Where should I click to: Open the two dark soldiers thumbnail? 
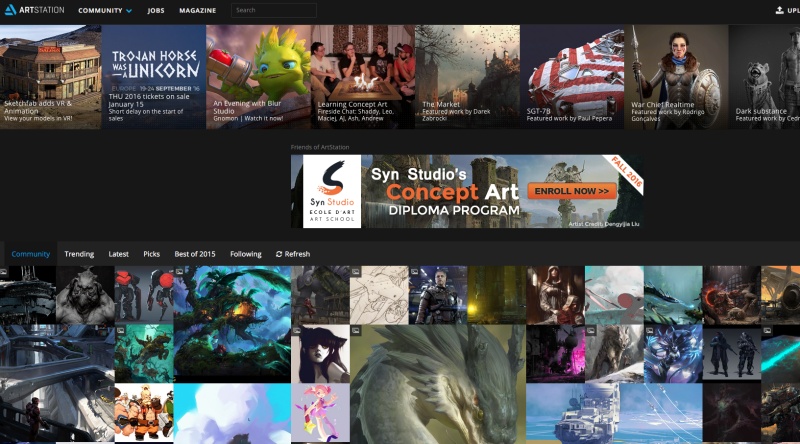[x=732, y=354]
